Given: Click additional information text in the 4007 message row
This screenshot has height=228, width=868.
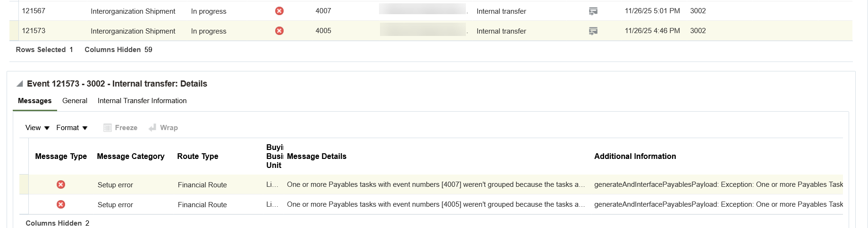Looking at the screenshot, I should [718, 184].
